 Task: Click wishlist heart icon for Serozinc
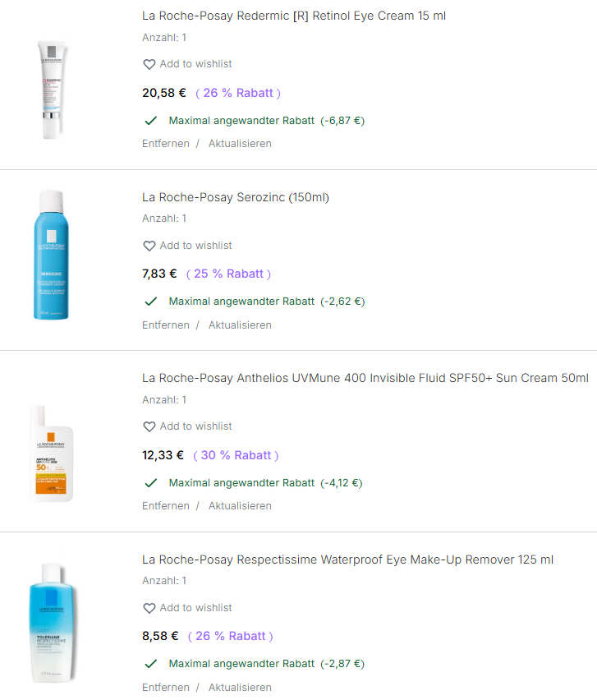point(149,246)
